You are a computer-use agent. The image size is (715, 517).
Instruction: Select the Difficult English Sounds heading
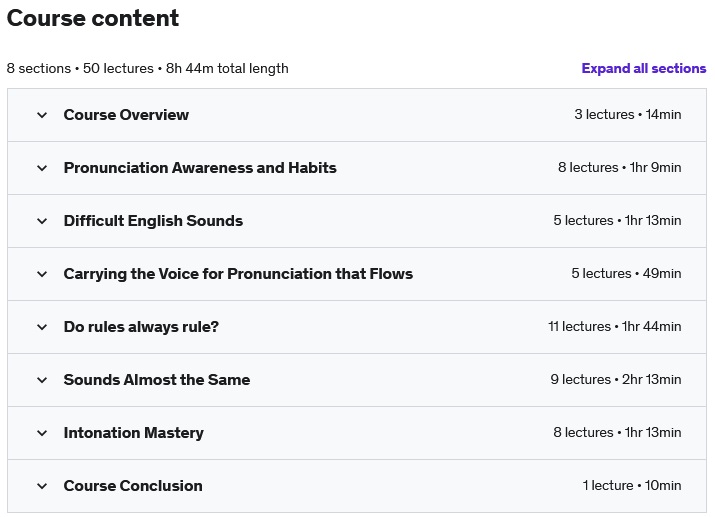153,221
